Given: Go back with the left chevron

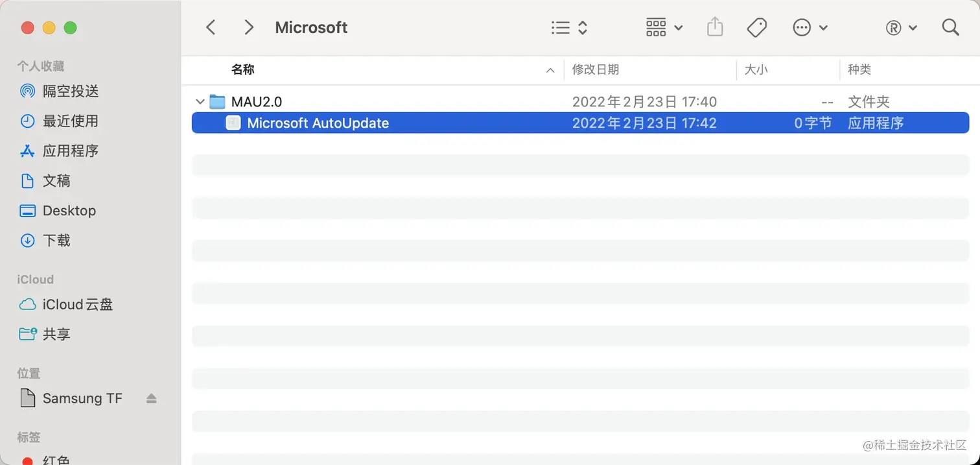Looking at the screenshot, I should click(210, 27).
